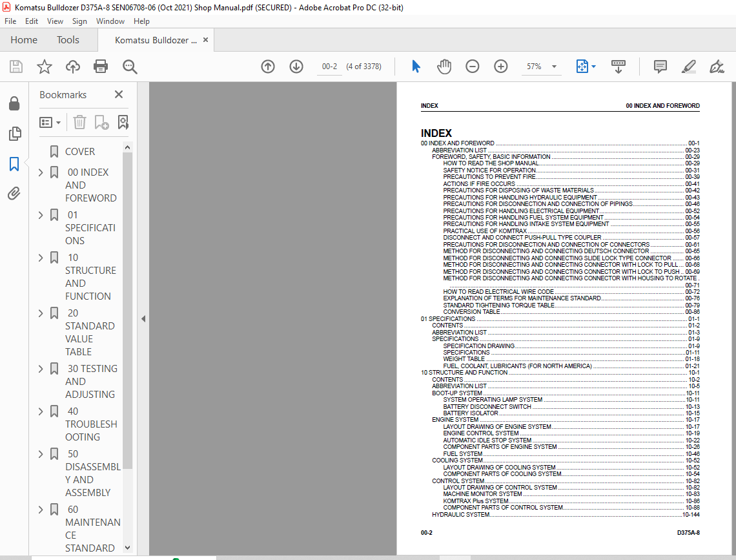
Task: Open the Edit menu
Action: coord(32,21)
